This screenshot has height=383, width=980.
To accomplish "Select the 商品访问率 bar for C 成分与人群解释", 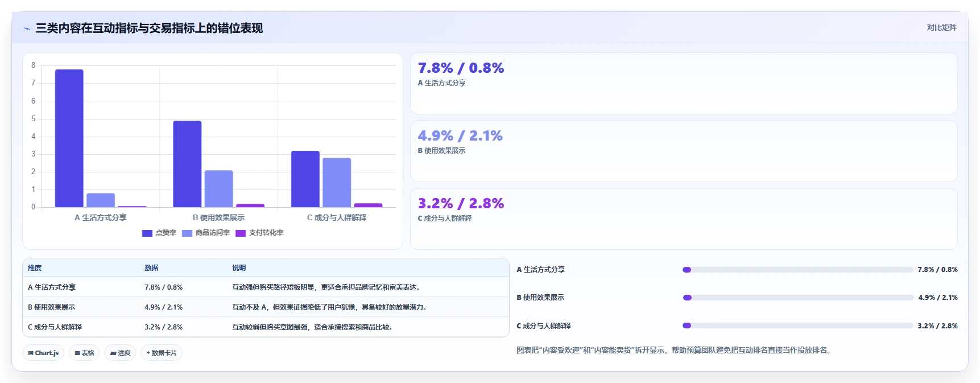I will point(337,183).
